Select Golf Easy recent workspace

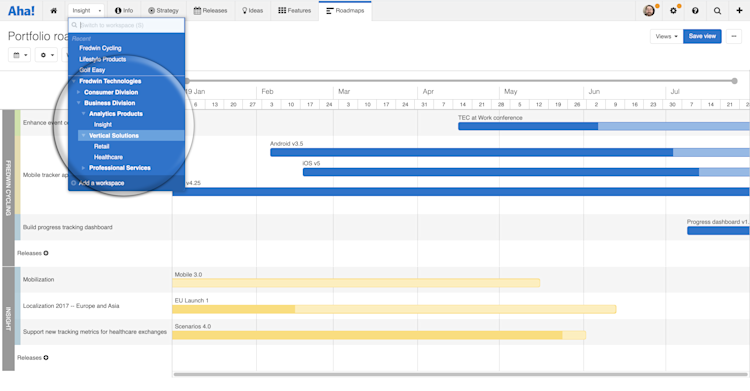click(92, 70)
